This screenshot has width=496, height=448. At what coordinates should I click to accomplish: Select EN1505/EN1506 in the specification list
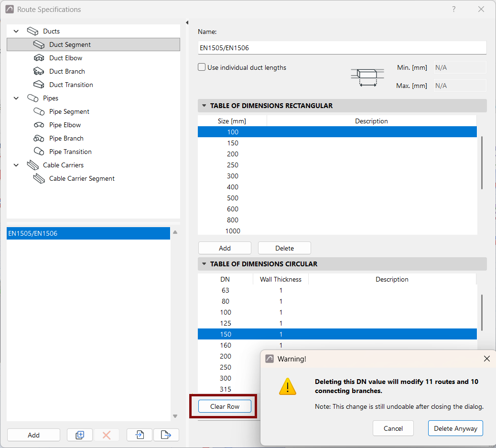coord(88,233)
